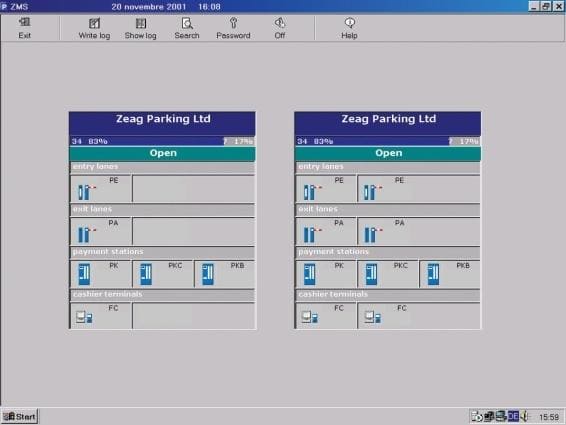Select second FC cashier terminal in right panel
Viewport: 566px width, 425px height.
419,316
